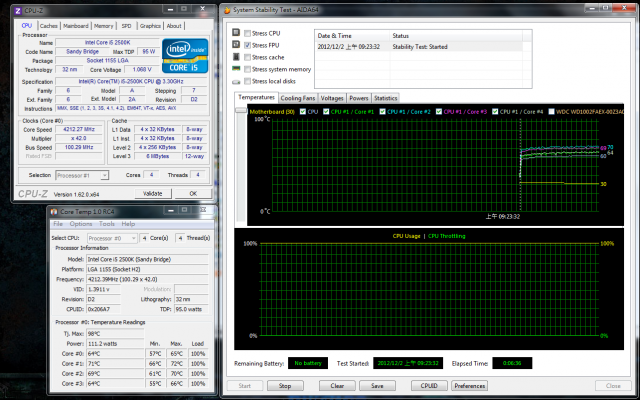Image resolution: width=640 pixels, height=400 pixels.
Task: Click the Status column header
Action: click(x=456, y=36)
